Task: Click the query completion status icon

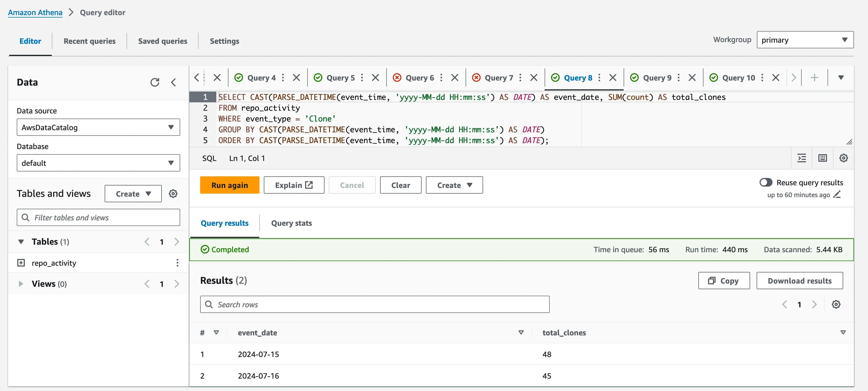Action: pyautogui.click(x=204, y=249)
